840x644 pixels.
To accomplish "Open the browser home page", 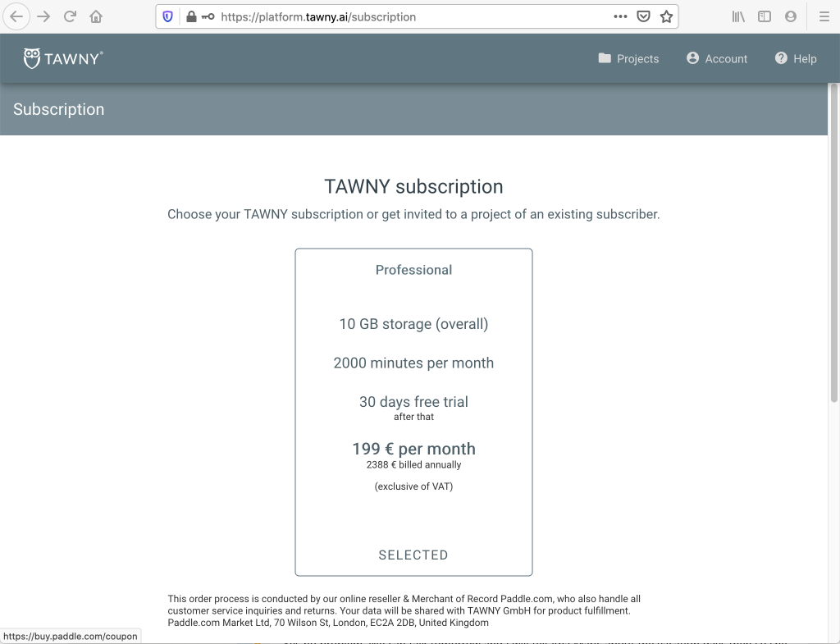I will coord(96,16).
